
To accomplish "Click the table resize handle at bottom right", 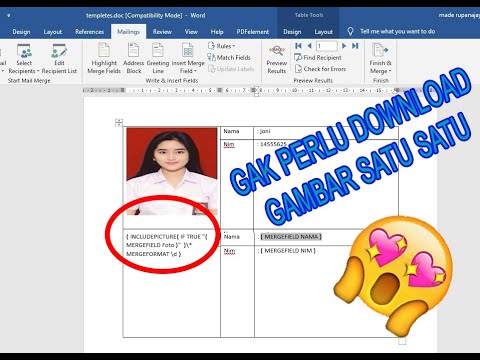I will click(402, 341).
